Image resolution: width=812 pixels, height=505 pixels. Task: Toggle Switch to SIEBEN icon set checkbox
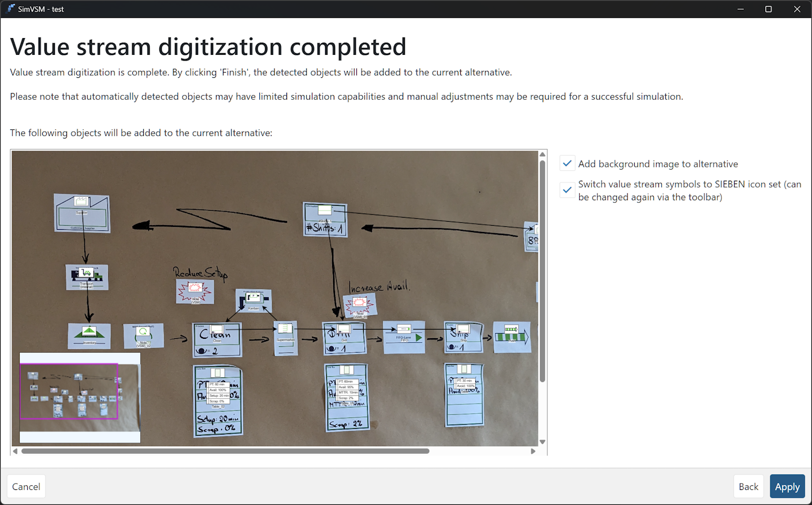coord(567,190)
